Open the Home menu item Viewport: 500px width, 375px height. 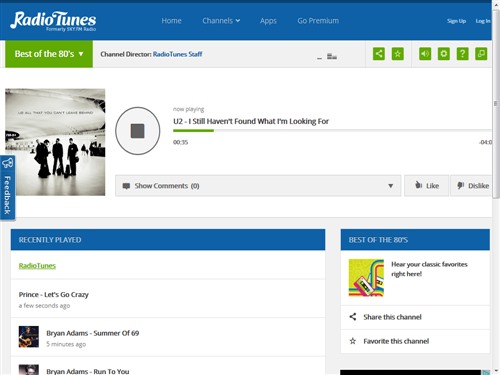[171, 21]
